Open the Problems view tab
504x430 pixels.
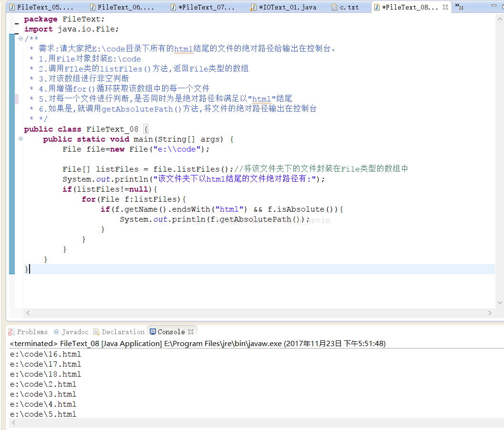[28, 332]
